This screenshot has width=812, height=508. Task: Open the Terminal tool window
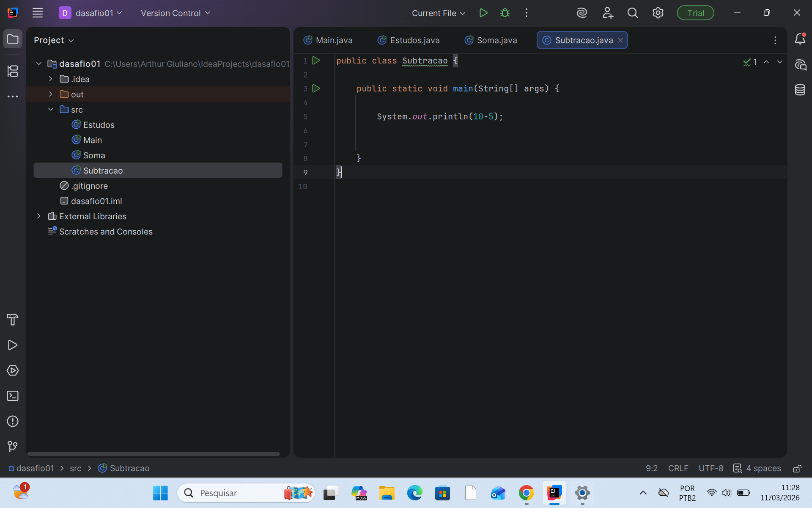13,396
